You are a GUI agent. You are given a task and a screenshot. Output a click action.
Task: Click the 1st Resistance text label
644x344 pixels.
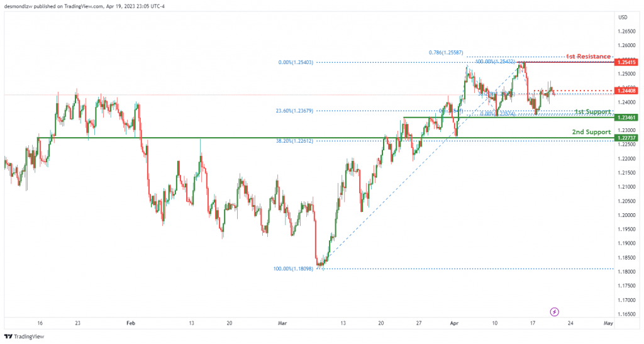[x=588, y=56]
